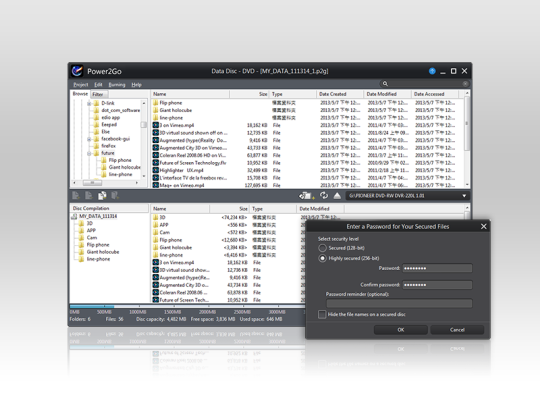Click the fourth file toolbar icon above Disc Compilation

click(x=115, y=196)
